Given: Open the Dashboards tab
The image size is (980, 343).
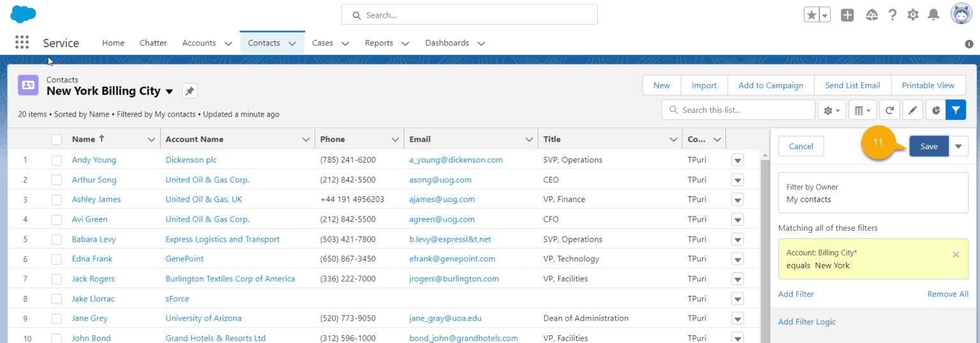Looking at the screenshot, I should coord(447,43).
